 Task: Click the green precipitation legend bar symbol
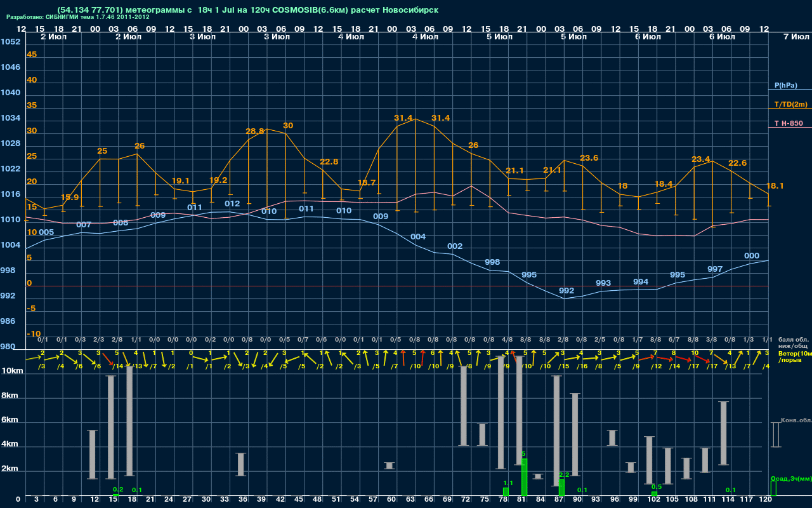[x=773, y=488]
